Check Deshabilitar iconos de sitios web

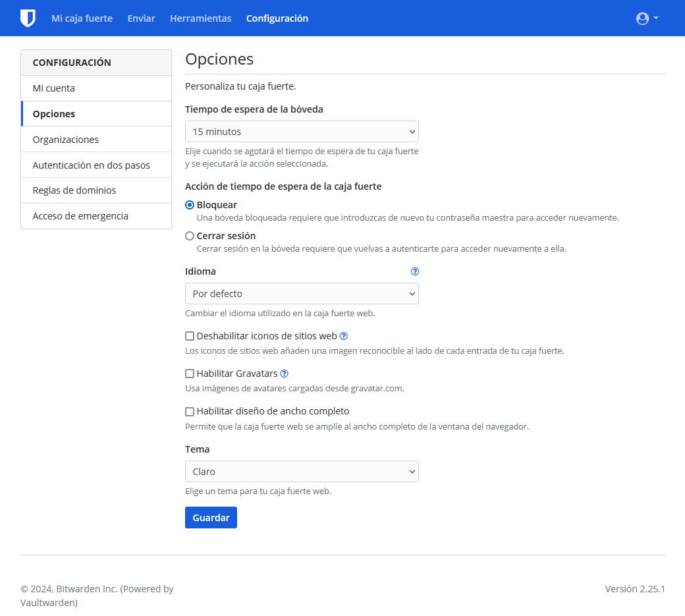[x=190, y=336]
